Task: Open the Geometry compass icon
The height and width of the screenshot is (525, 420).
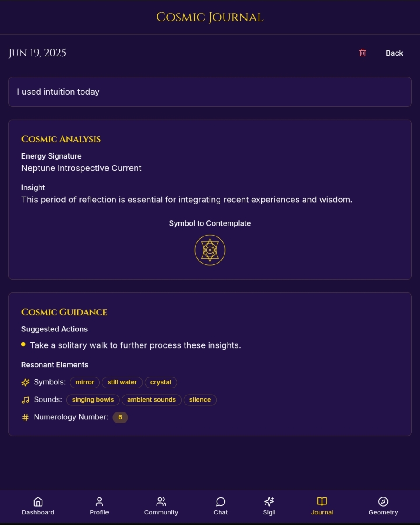Action: coord(383,501)
